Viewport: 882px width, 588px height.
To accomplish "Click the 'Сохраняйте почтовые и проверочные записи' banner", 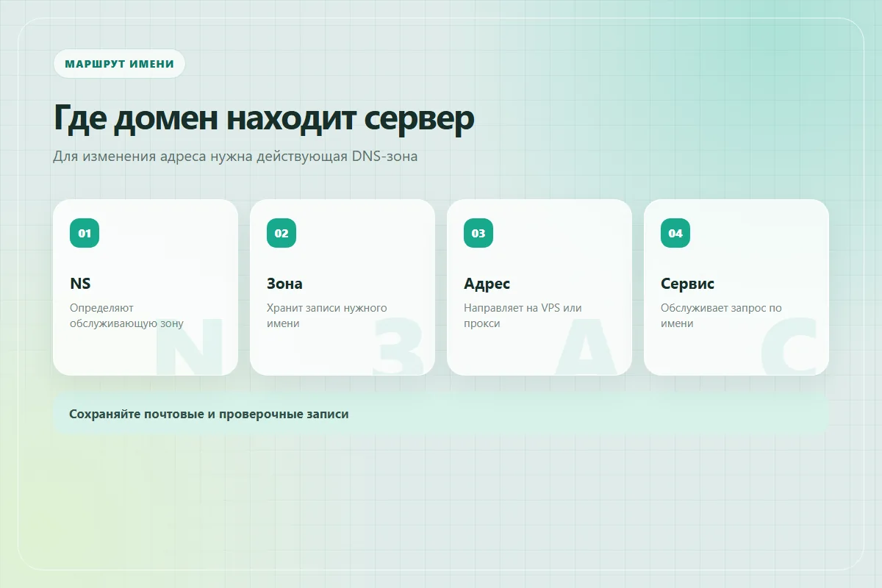I will point(440,414).
